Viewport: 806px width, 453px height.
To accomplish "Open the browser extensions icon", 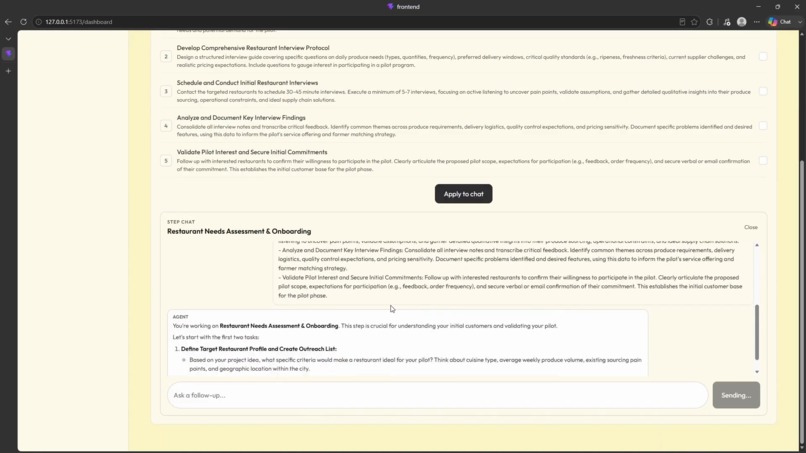I will click(x=710, y=22).
